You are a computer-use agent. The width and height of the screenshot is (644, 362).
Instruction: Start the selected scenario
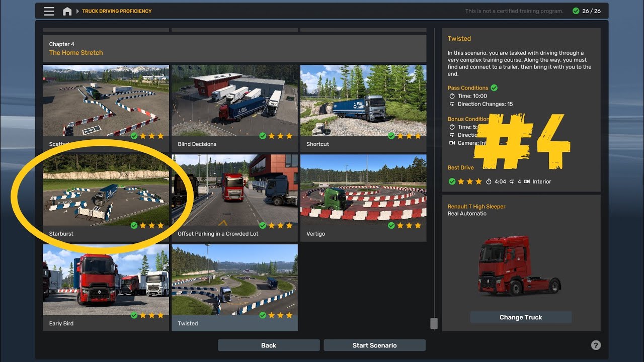pyautogui.click(x=375, y=345)
